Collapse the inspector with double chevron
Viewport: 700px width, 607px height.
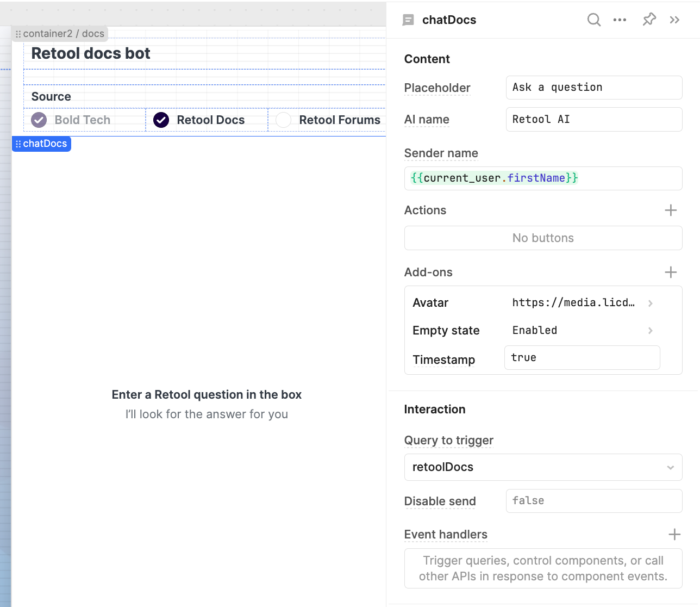pyautogui.click(x=674, y=20)
